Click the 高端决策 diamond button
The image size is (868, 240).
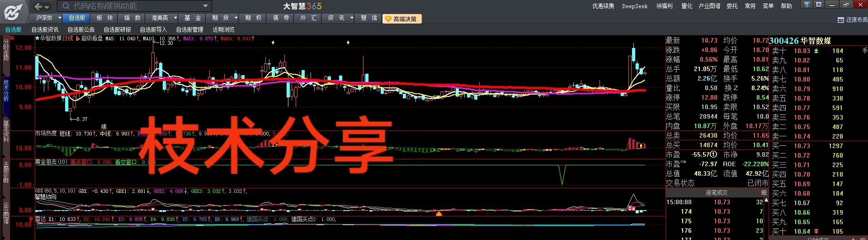click(402, 19)
